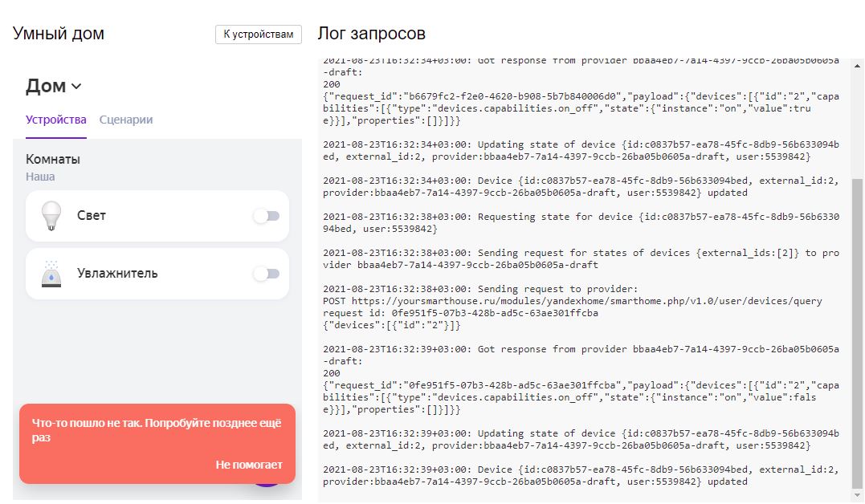The height and width of the screenshot is (504, 865).
Task: Click the Комнаты heading
Action: (x=53, y=160)
